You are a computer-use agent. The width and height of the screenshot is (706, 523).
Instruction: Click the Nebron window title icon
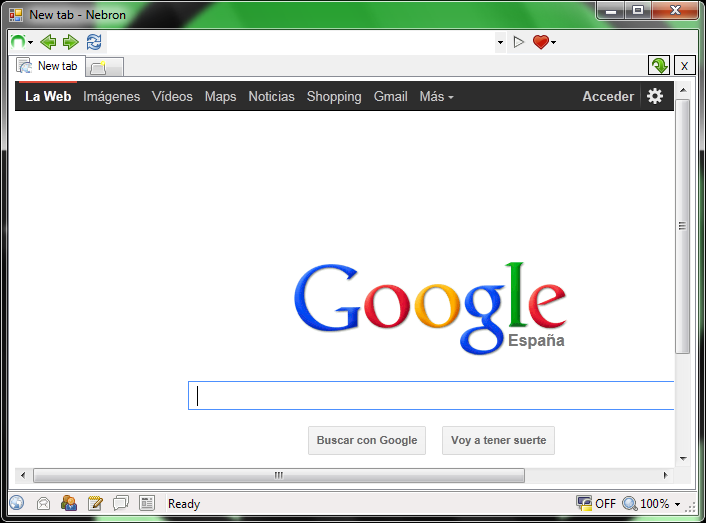tap(16, 15)
